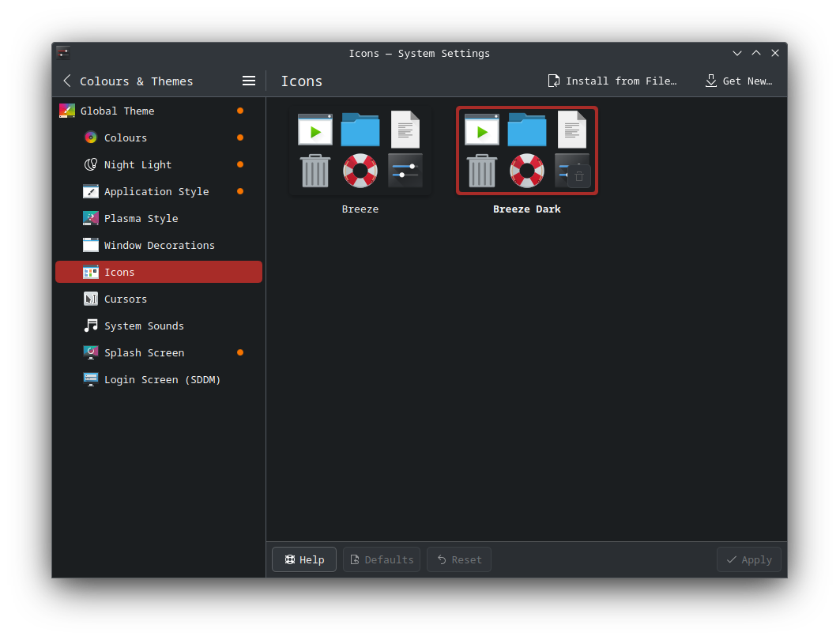The width and height of the screenshot is (840, 640).
Task: Click Install from File button
Action: coord(612,81)
